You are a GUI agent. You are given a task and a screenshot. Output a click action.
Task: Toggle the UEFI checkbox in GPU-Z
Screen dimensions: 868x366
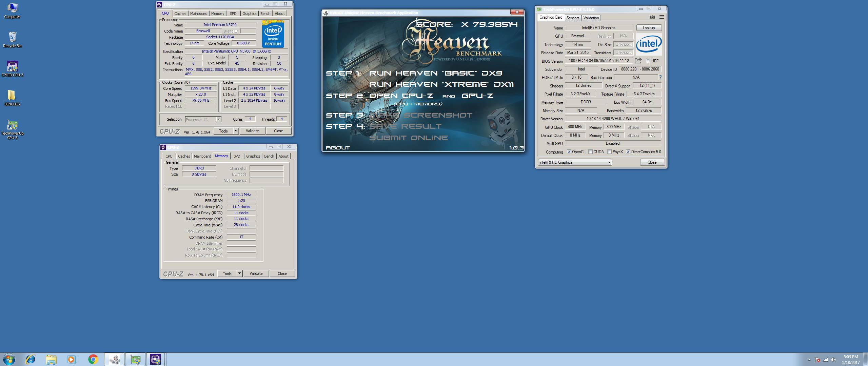point(648,61)
